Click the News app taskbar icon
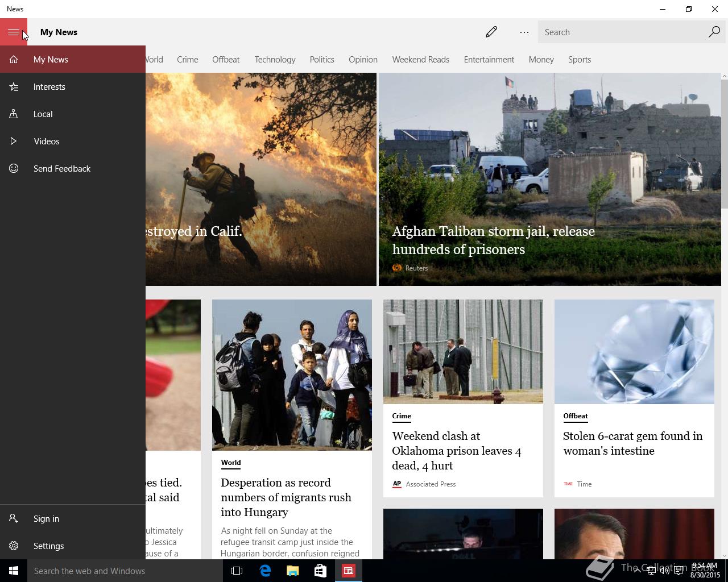The height and width of the screenshot is (582, 728). coord(348,571)
